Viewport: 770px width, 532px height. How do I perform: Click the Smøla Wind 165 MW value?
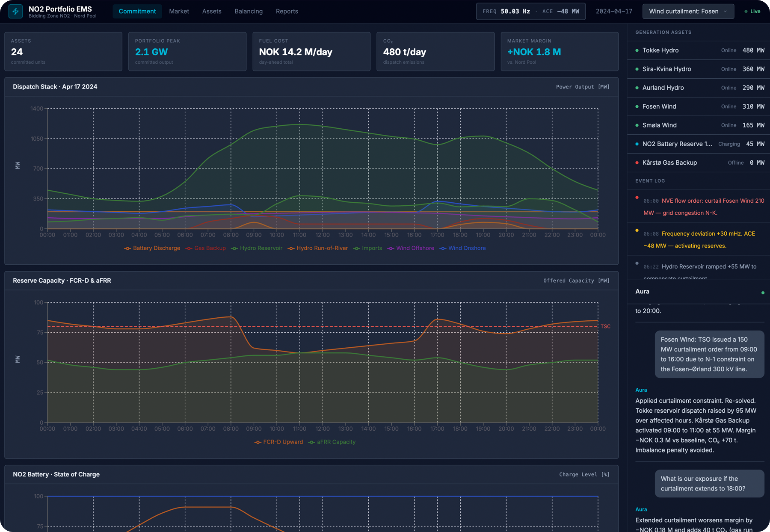753,125
